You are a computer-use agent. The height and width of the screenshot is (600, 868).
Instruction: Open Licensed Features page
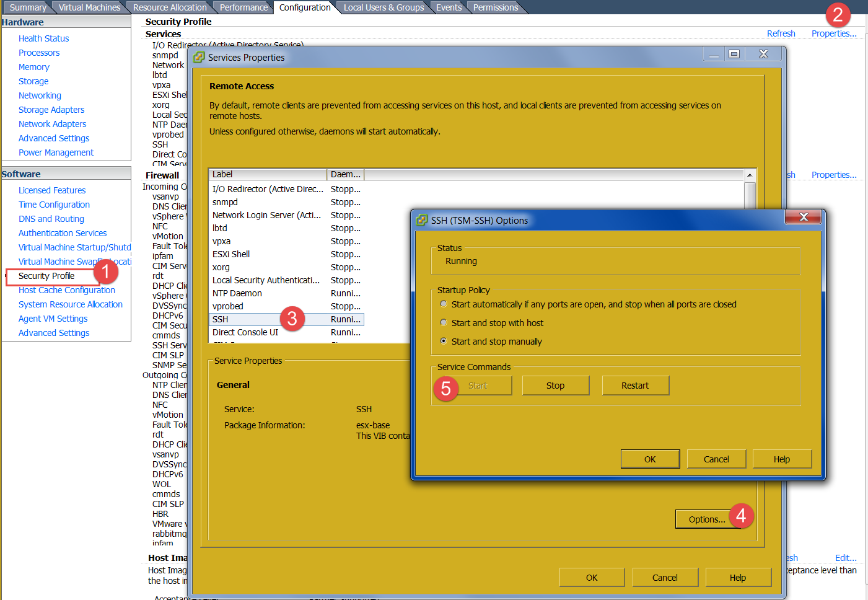pos(52,190)
